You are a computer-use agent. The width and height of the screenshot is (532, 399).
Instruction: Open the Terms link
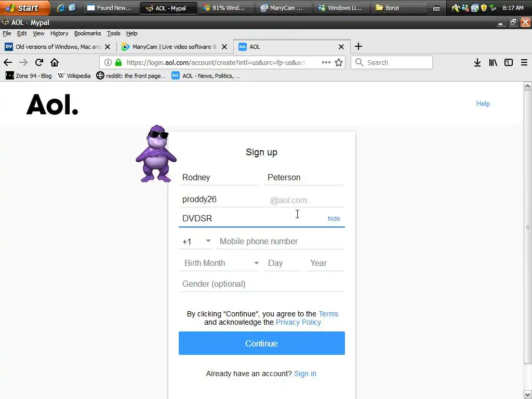pyautogui.click(x=328, y=314)
